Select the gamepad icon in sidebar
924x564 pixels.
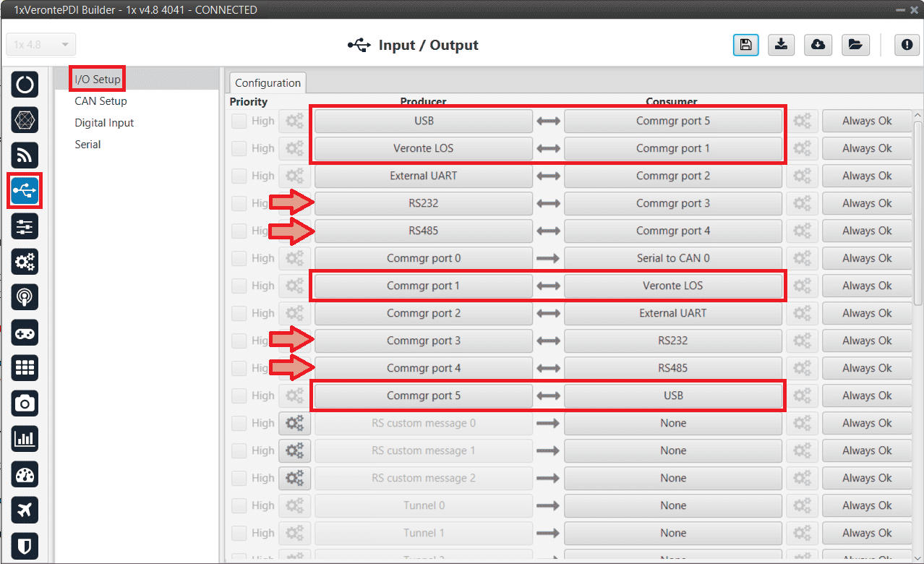click(25, 333)
